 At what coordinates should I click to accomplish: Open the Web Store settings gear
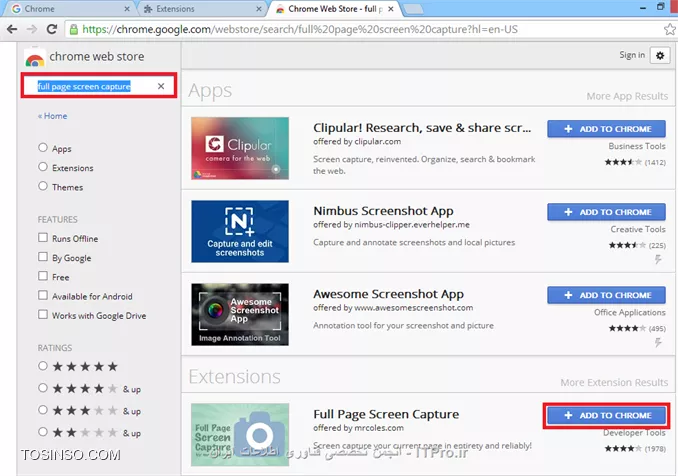[660, 56]
